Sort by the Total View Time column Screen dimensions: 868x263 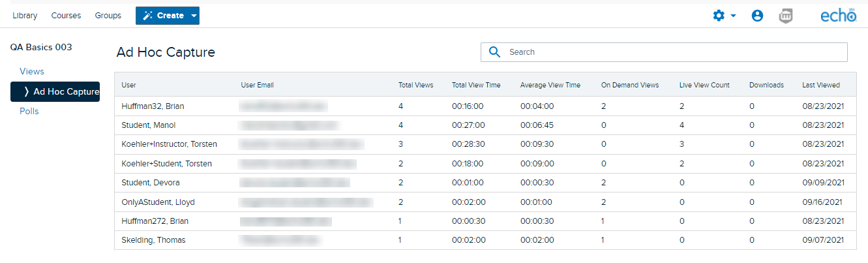click(x=476, y=85)
